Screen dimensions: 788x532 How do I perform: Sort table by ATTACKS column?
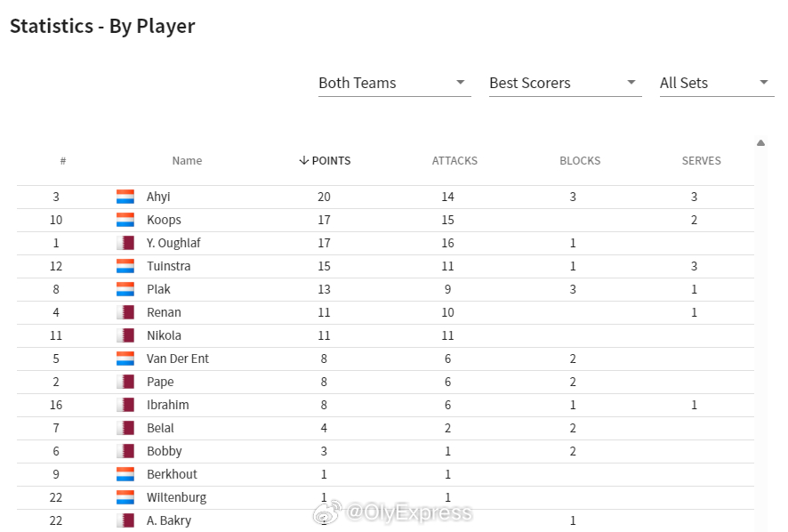pyautogui.click(x=454, y=161)
